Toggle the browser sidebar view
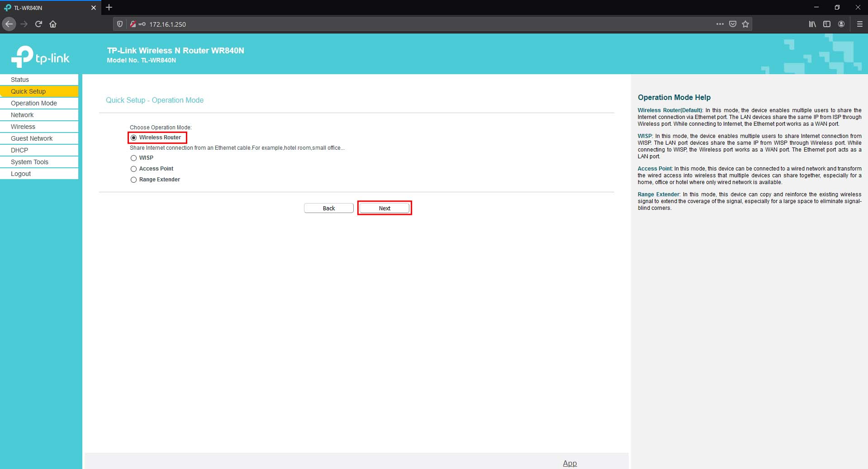This screenshot has height=469, width=868. point(827,24)
